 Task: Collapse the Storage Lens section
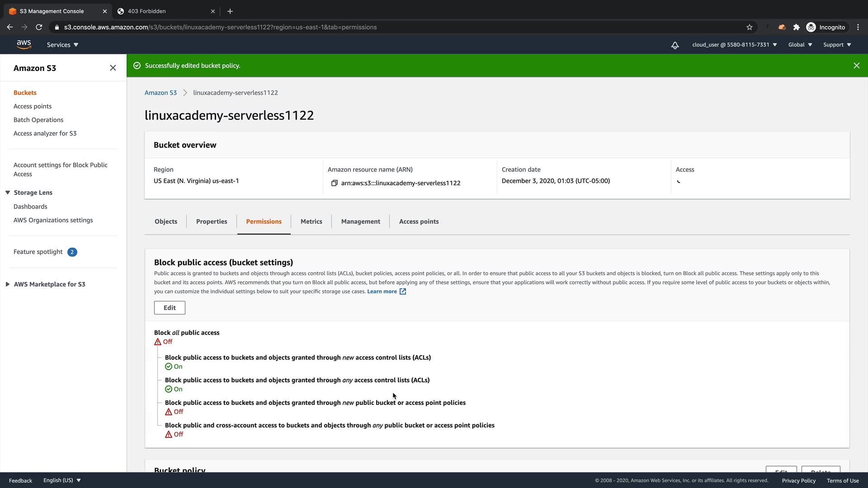click(8, 192)
